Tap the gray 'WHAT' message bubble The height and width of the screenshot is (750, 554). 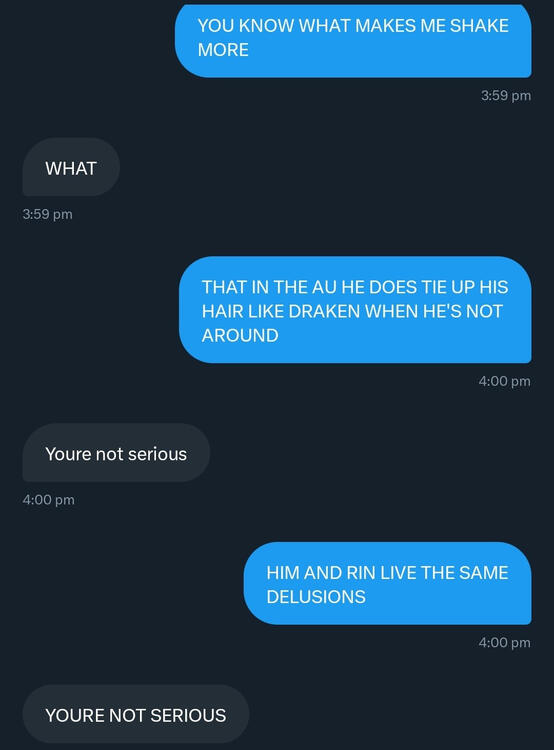pos(71,167)
